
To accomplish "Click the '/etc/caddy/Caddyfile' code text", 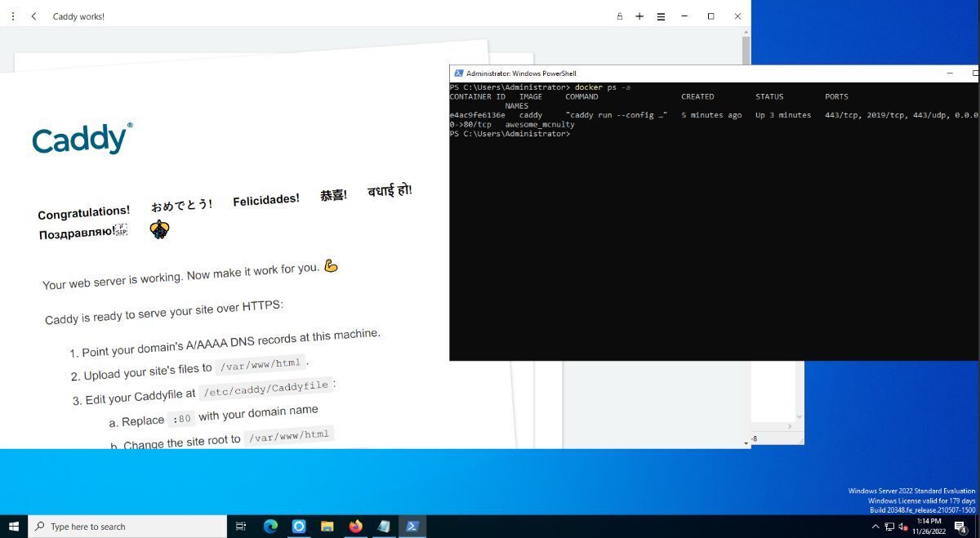I will (x=266, y=388).
